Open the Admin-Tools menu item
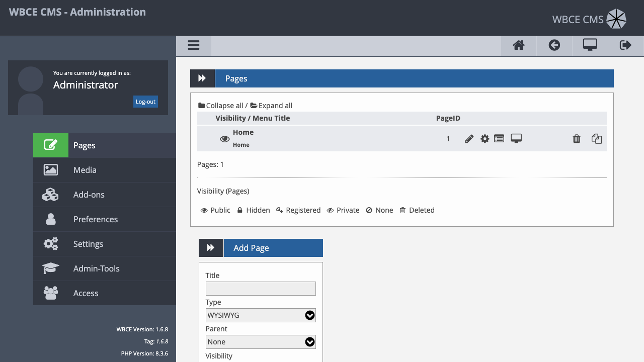 click(105, 268)
